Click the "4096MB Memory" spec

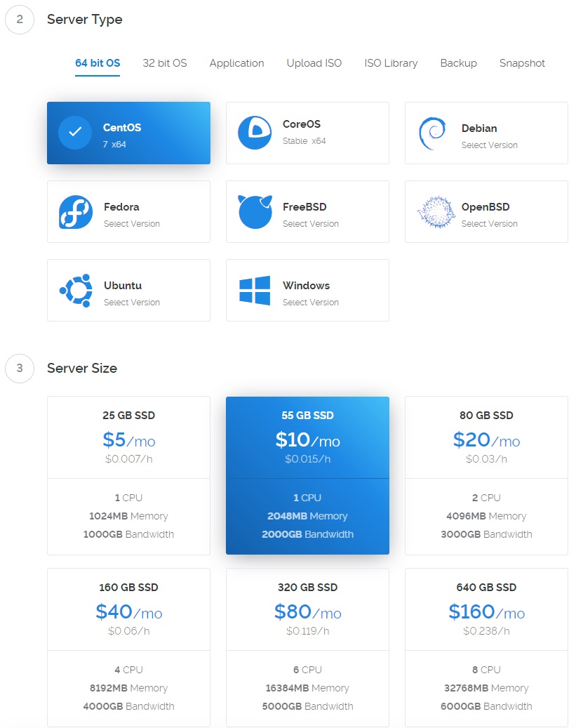point(486,516)
